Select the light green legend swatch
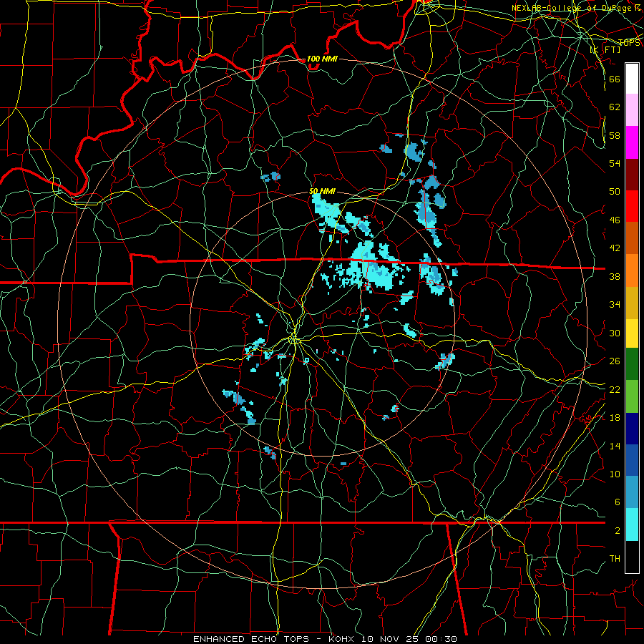The width and height of the screenshot is (644, 644). [x=632, y=396]
